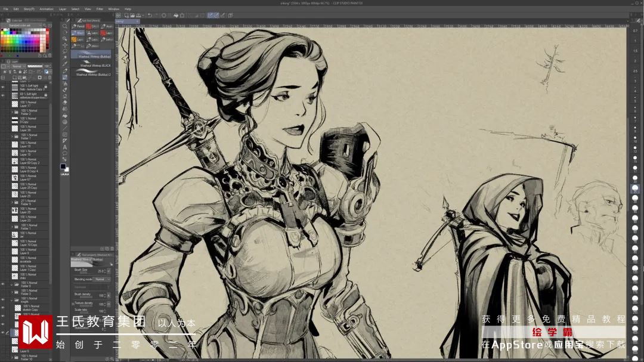The width and height of the screenshot is (644, 362).
Task: Click sub tool panel trash icon
Action: pos(112,249)
